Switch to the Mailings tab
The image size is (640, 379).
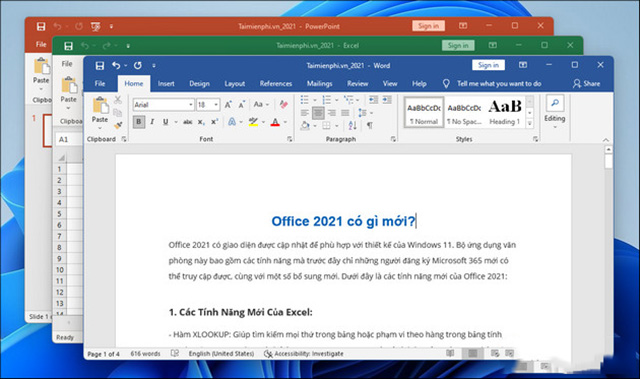320,84
